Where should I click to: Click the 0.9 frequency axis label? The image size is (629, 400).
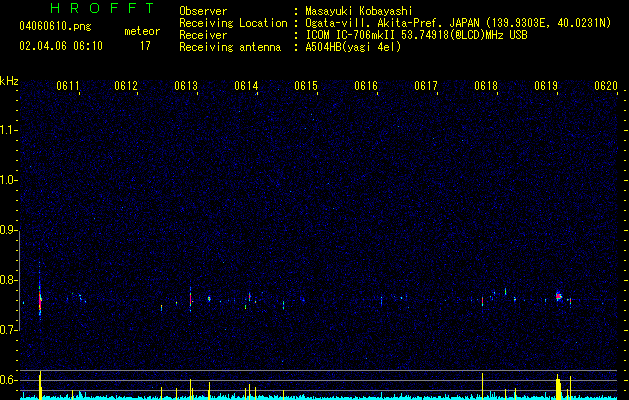[x=9, y=230]
